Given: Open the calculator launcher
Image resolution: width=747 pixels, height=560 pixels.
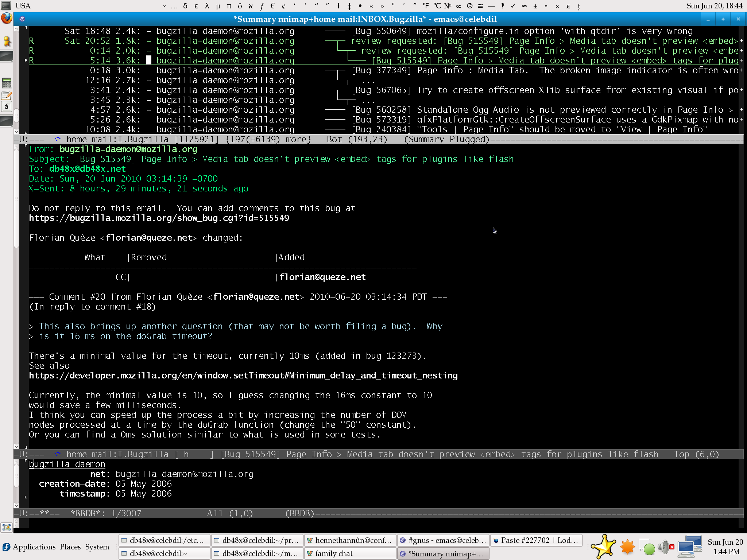Looking at the screenshot, I should pyautogui.click(x=7, y=83).
